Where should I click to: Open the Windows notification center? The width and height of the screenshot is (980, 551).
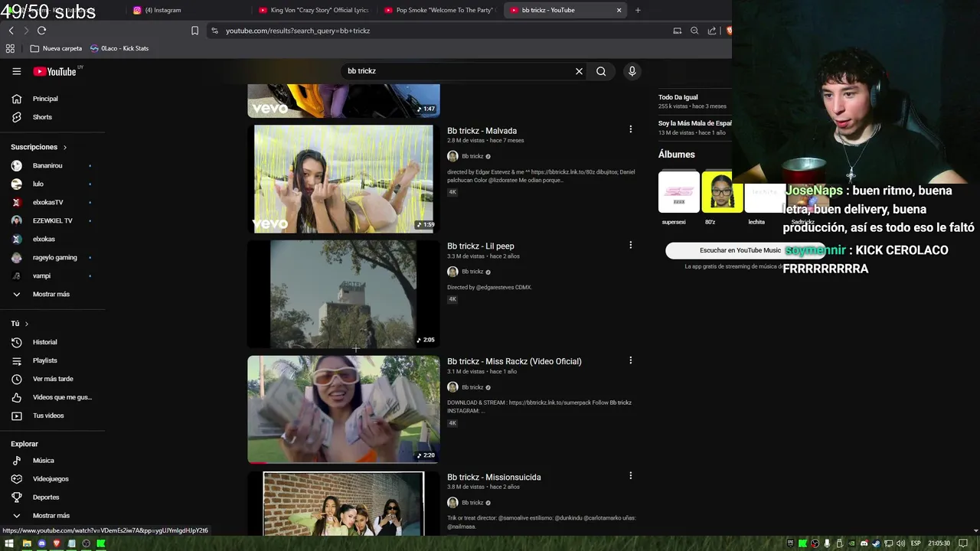(x=963, y=543)
